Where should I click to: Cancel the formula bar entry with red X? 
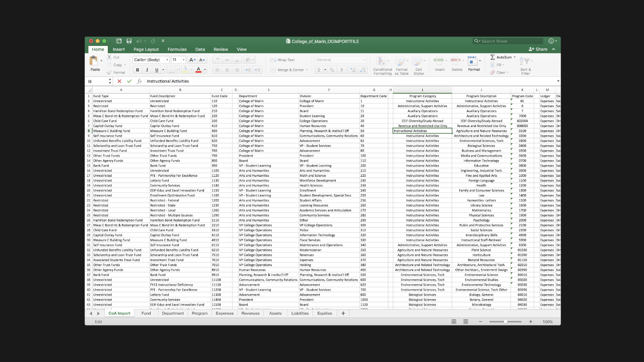click(119, 81)
